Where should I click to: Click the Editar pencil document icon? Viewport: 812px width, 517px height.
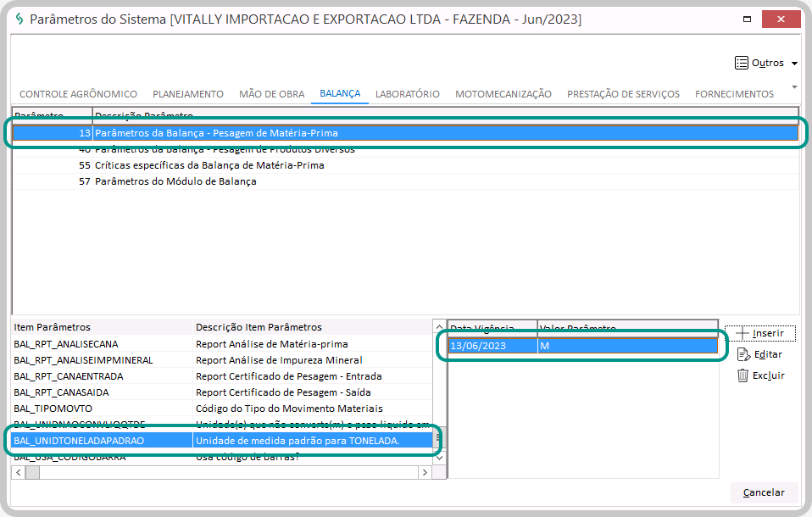tap(743, 354)
